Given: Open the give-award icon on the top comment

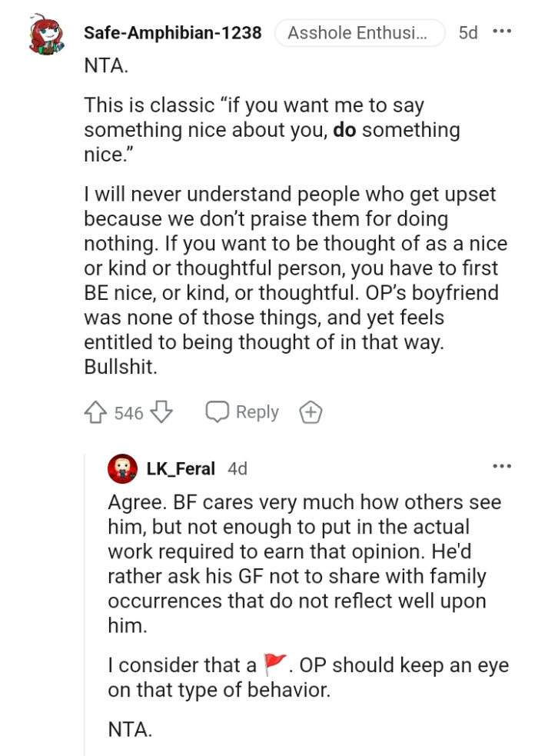Looking at the screenshot, I should [311, 412].
